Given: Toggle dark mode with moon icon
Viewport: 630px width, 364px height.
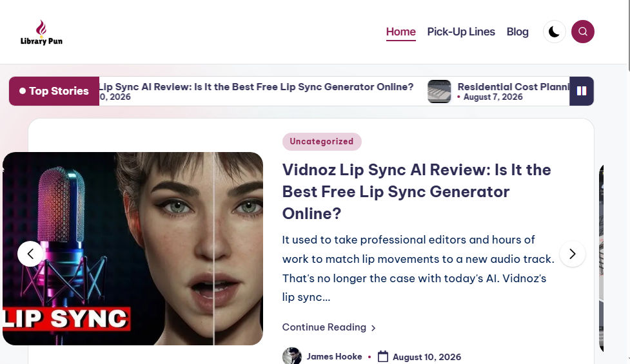Looking at the screenshot, I should [555, 32].
